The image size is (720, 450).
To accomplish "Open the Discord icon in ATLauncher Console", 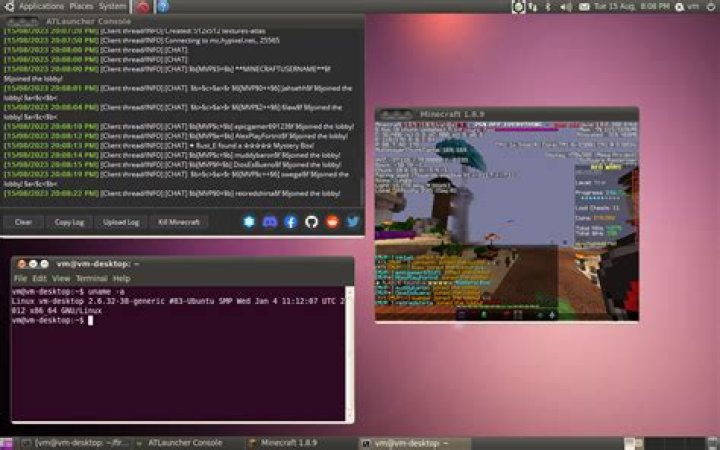I will click(270, 221).
